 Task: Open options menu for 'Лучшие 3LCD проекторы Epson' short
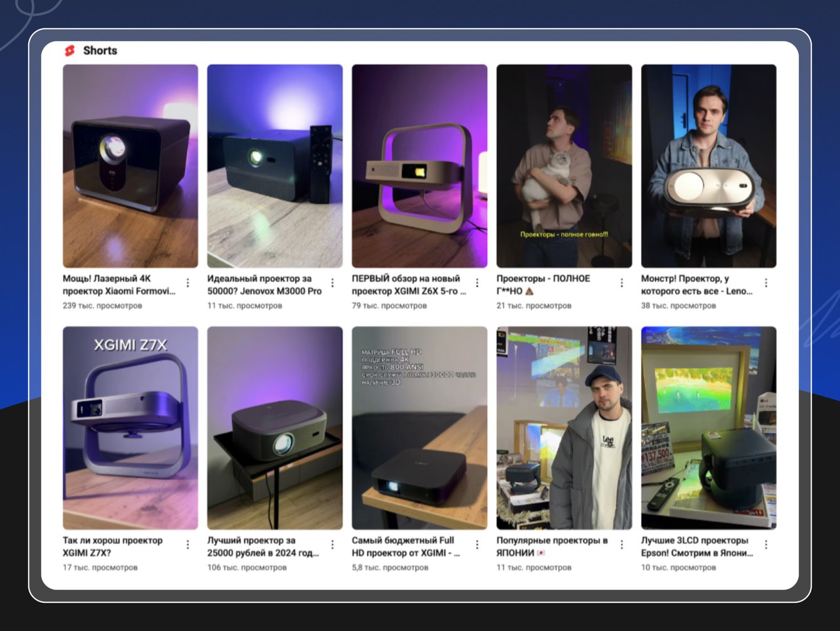[x=766, y=545]
